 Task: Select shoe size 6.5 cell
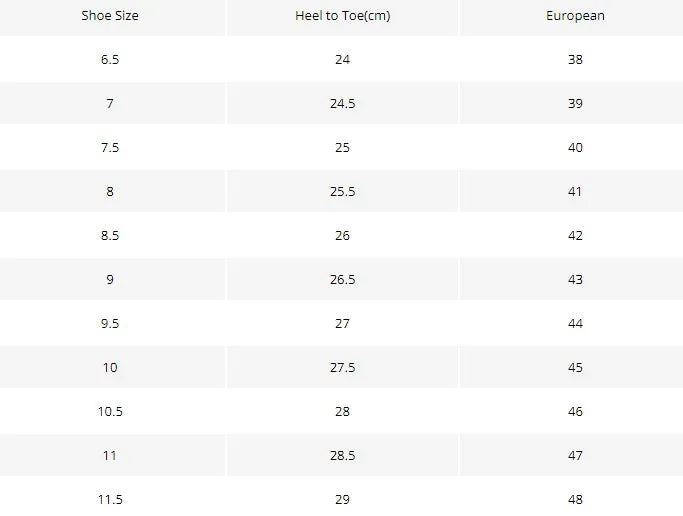(x=112, y=59)
